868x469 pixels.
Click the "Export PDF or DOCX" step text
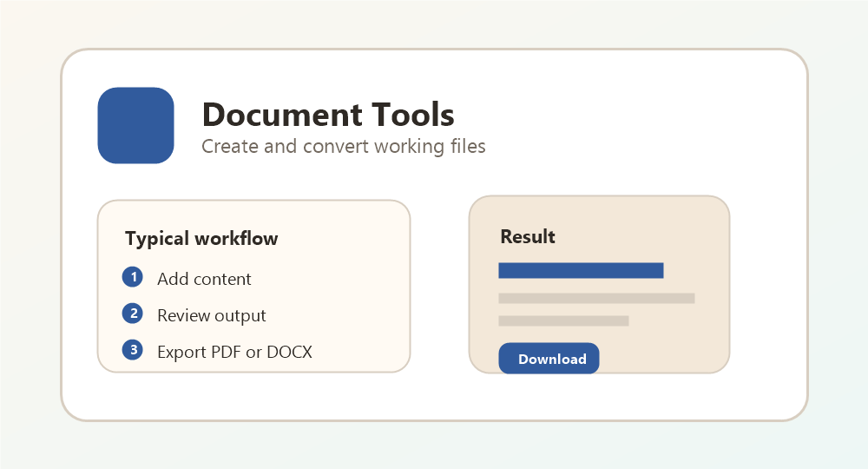click(x=234, y=352)
